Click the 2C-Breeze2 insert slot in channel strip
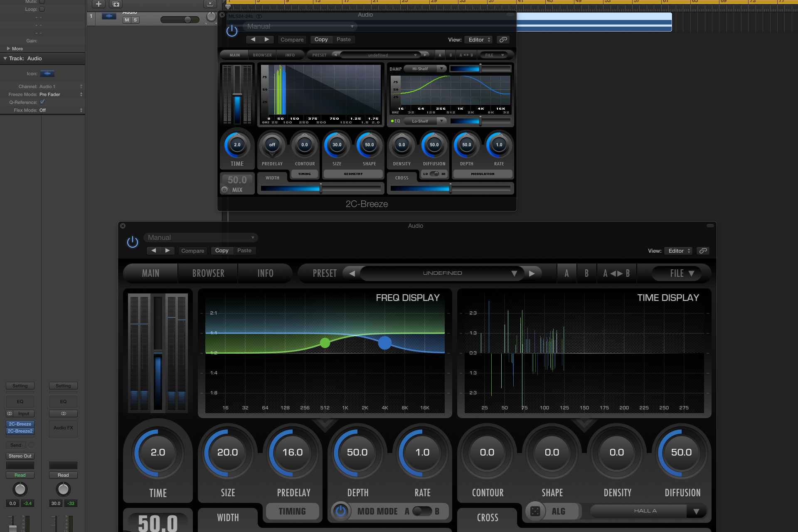Viewport: 798px width, 532px height. [x=20, y=431]
